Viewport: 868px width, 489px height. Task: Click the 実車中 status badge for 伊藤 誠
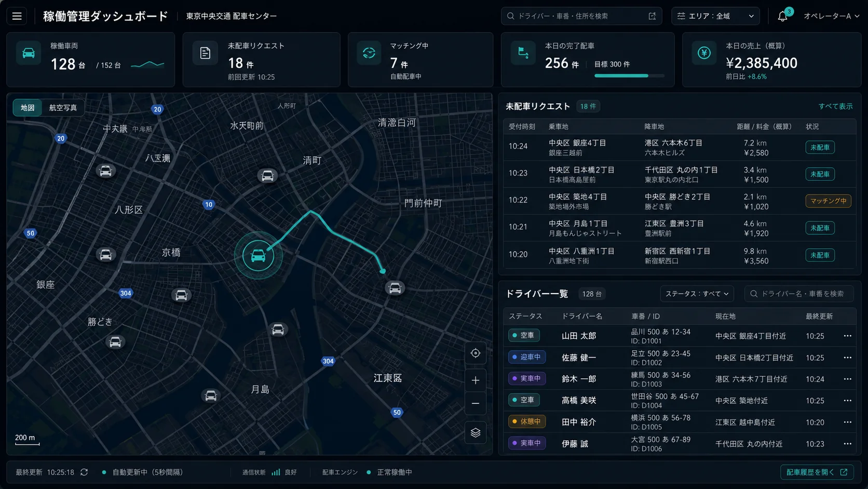(x=526, y=443)
